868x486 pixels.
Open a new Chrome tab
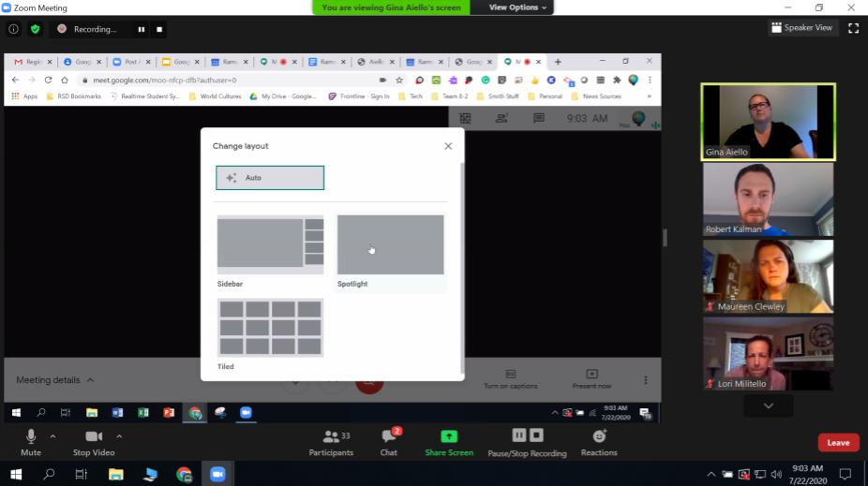(558, 62)
